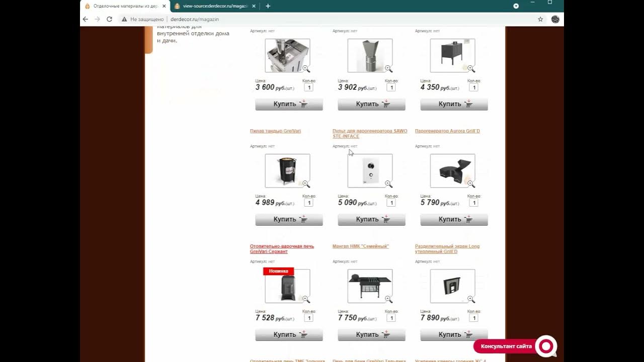The image size is (644, 362).
Task: View the Пилав тандыр GrelVari product image
Action: pos(287,171)
